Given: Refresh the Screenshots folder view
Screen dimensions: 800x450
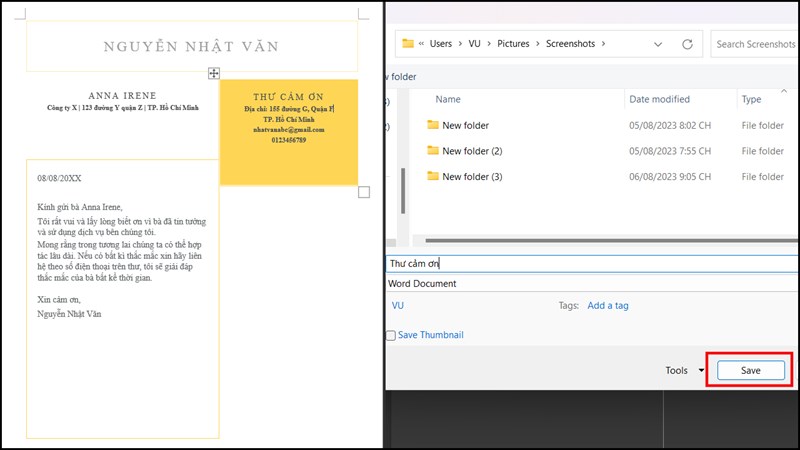Looking at the screenshot, I should coord(687,44).
